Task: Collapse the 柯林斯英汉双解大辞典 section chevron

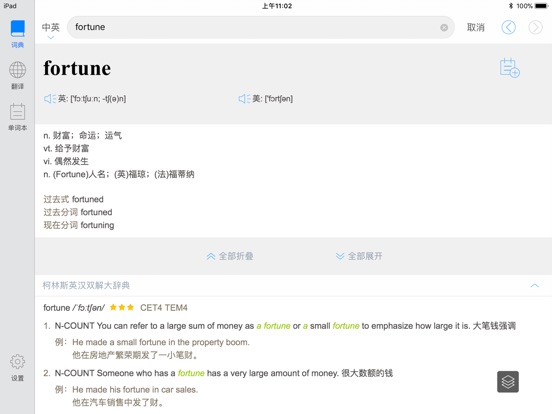Action: 534,285
